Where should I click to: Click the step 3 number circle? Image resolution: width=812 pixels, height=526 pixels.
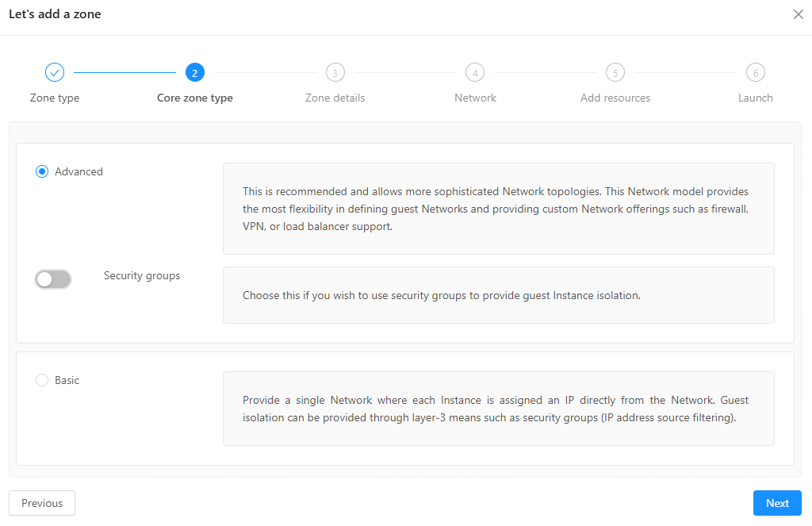(335, 73)
